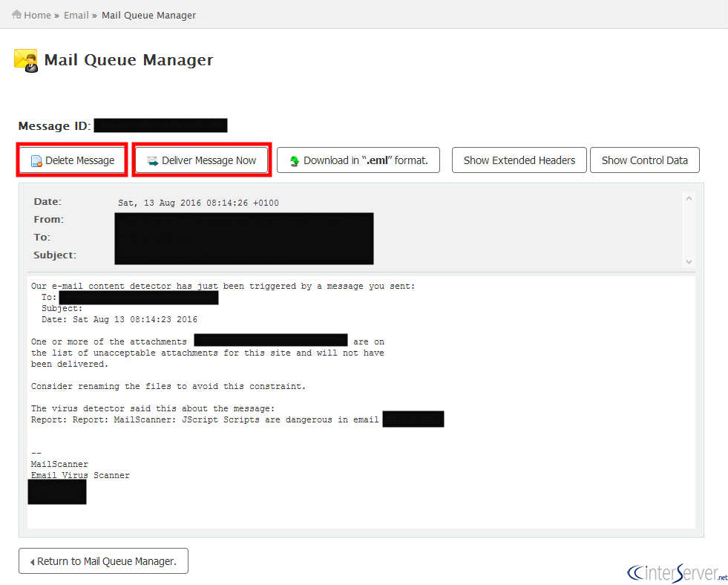Screen dimensions: 728x585
Task: Click inside the message body text
Action: [208, 353]
